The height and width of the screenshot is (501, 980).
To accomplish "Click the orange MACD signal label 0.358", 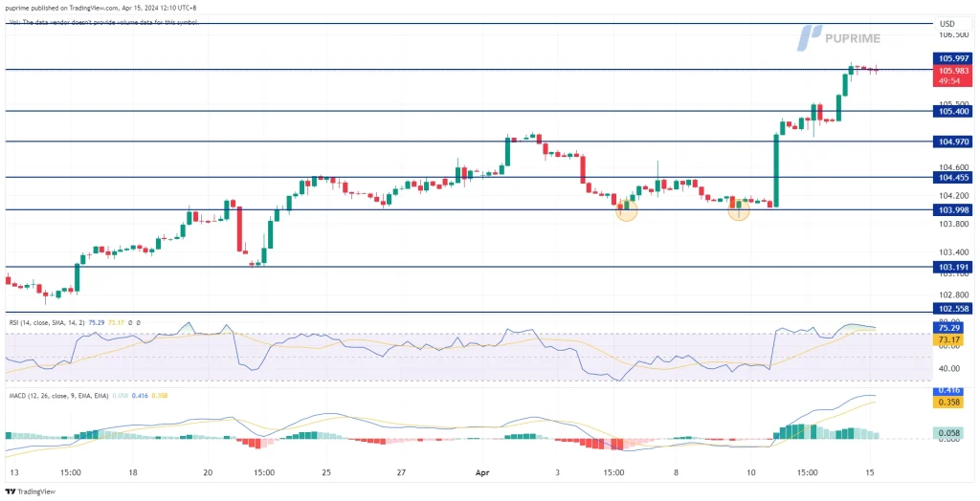I will pyautogui.click(x=953, y=403).
